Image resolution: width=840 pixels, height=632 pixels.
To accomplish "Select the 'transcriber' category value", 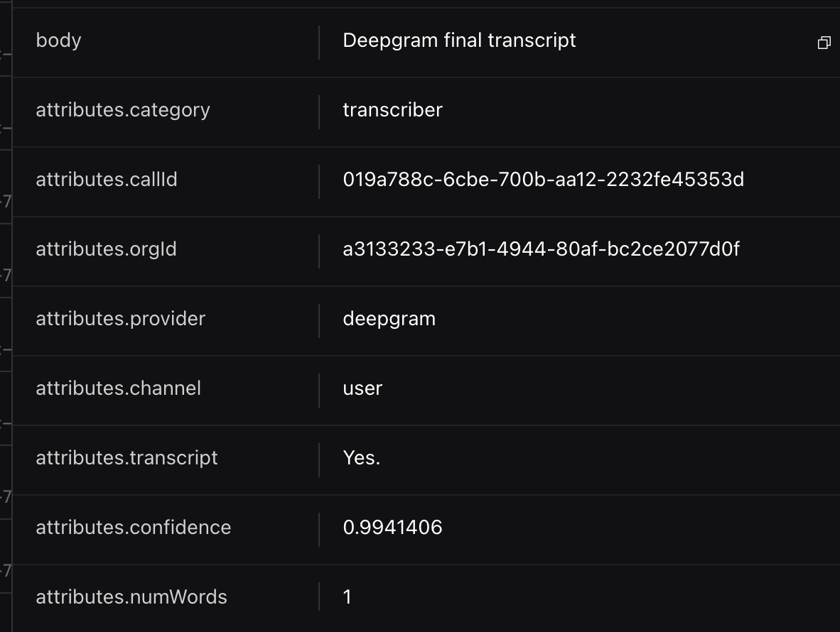I will click(x=392, y=110).
